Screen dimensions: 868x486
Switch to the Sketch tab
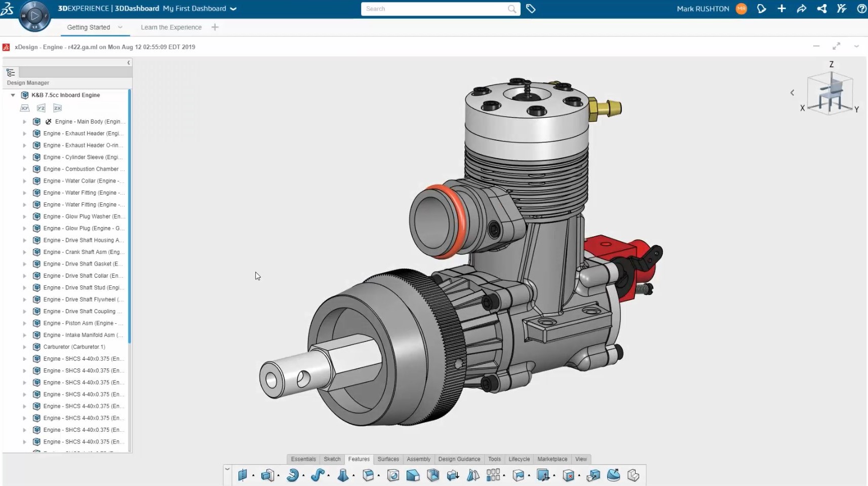click(x=332, y=459)
